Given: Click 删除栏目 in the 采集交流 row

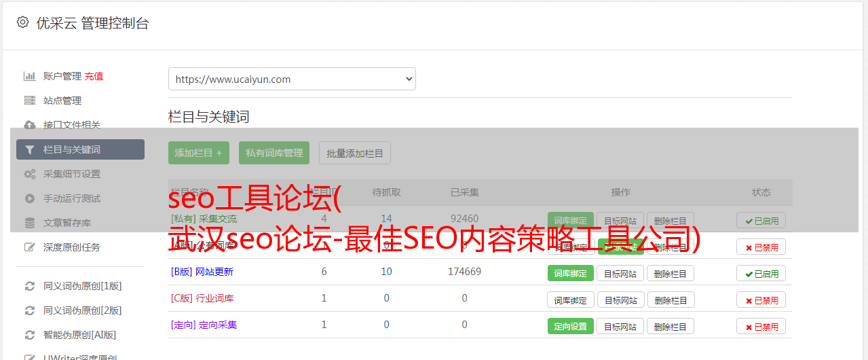Looking at the screenshot, I should [671, 220].
